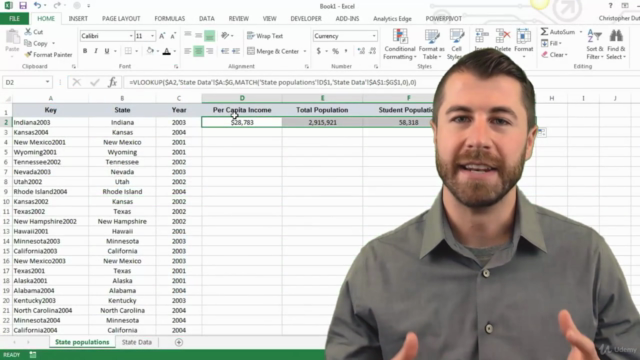Click the Insert Function fx icon
Screen dimensions: 640x360
112,82
